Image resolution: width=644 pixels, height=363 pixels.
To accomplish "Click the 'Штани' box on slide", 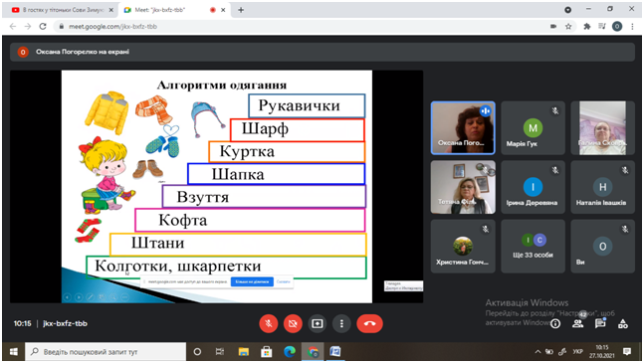I will click(x=238, y=244).
